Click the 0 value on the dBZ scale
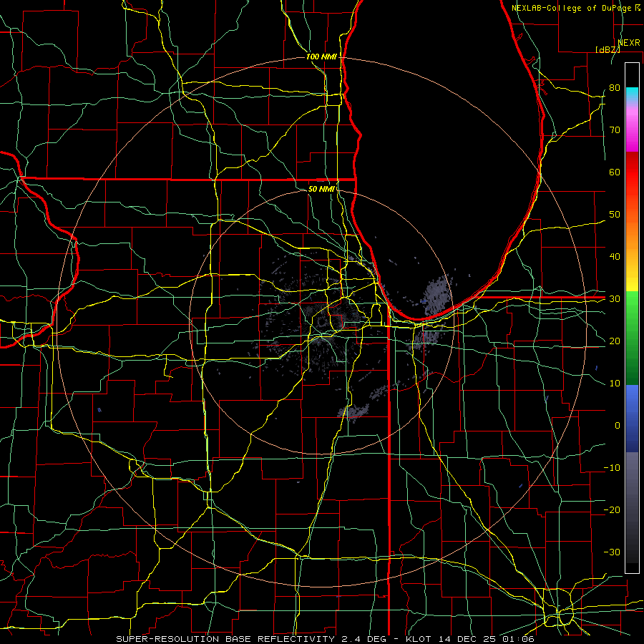This screenshot has width=644, height=644. pos(618,426)
